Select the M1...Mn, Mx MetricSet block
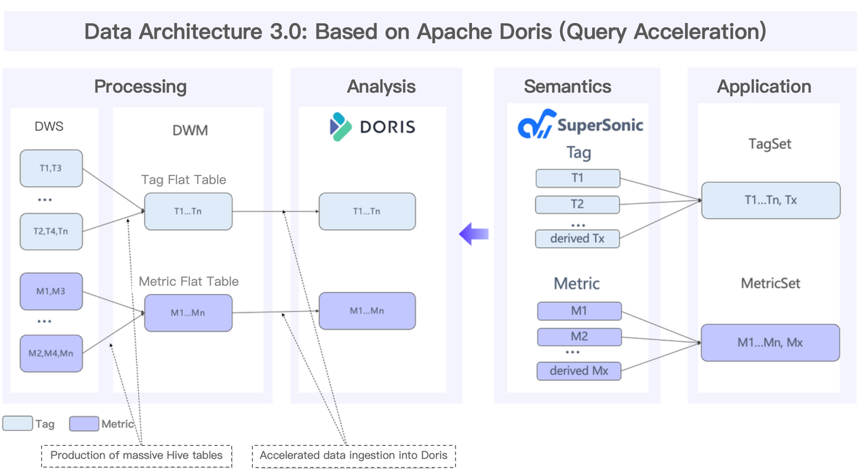Screen dimensions: 868x471 (x=770, y=343)
